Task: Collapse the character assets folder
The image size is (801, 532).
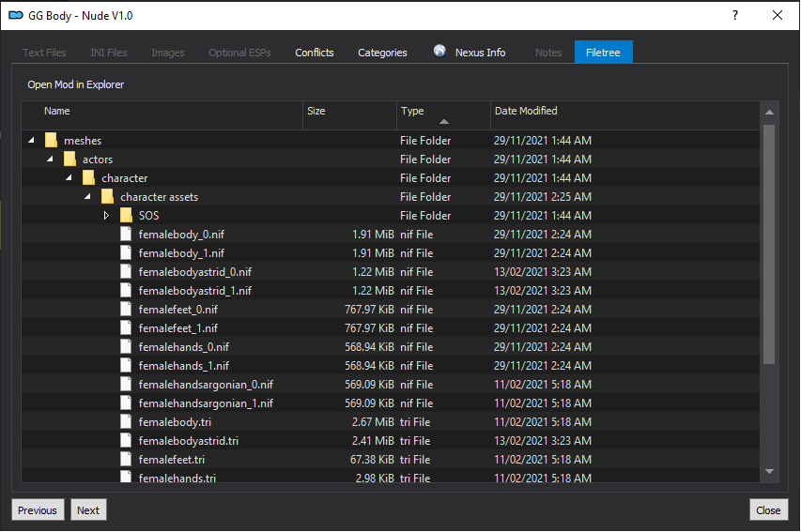Action: point(88,196)
